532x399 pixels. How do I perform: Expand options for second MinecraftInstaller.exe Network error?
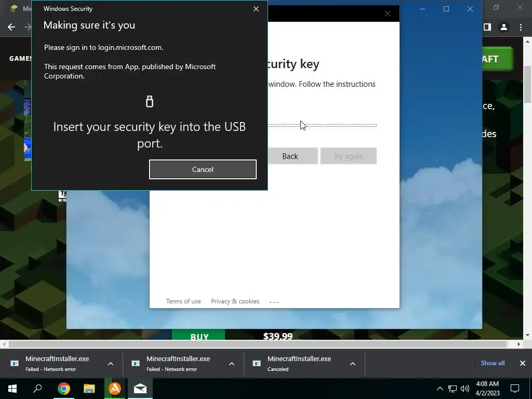pyautogui.click(x=232, y=364)
